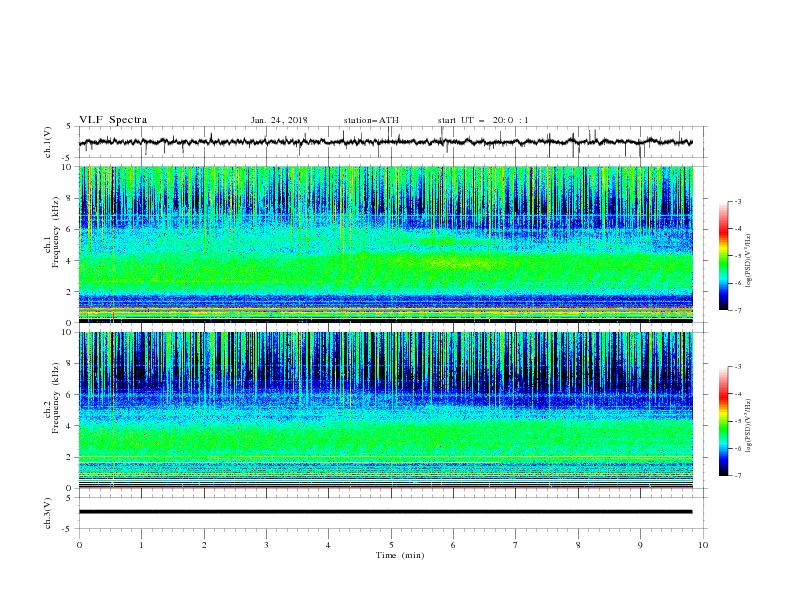Click ch.1 colorbar label "log(PSD)(V²/Hz)"
The height and width of the screenshot is (612, 792).
(x=748, y=261)
